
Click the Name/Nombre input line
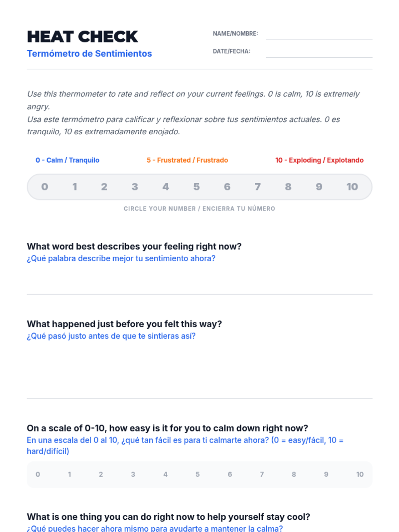coord(319,35)
